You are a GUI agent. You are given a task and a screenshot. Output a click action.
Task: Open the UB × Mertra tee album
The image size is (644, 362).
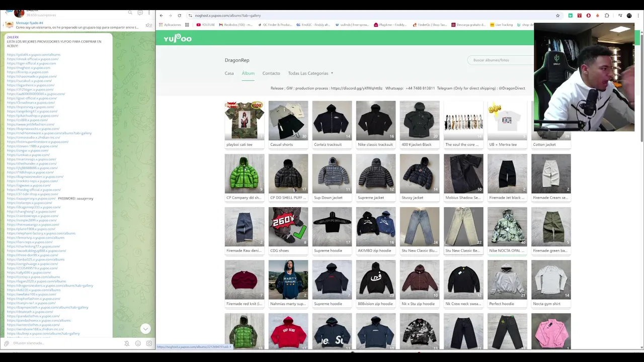[507, 124]
